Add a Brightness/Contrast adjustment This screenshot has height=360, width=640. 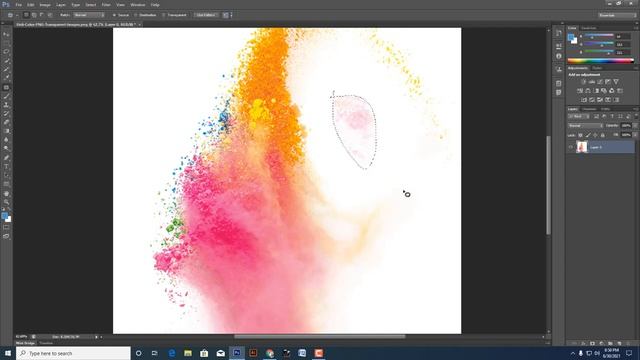tap(583, 82)
